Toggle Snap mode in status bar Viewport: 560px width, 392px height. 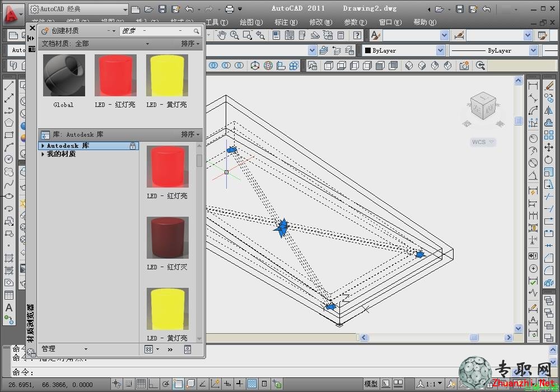tap(129, 384)
